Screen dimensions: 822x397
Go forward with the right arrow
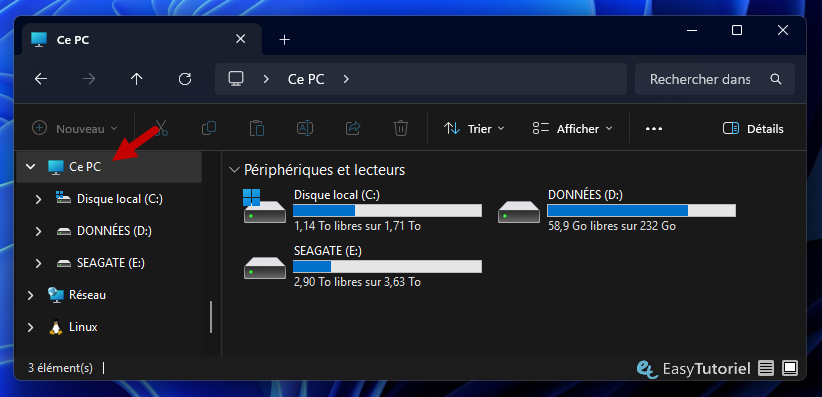point(89,79)
